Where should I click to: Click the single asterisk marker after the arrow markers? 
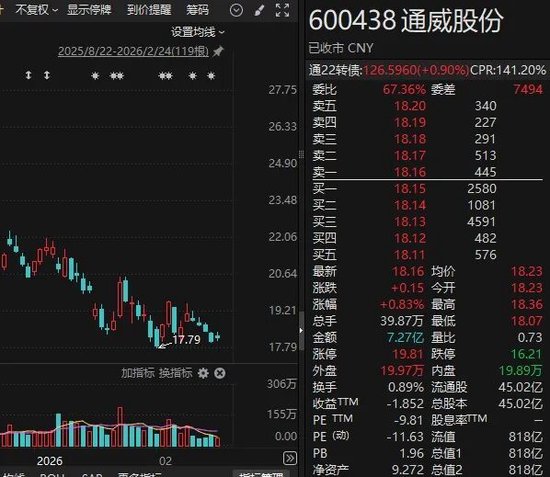pos(95,76)
